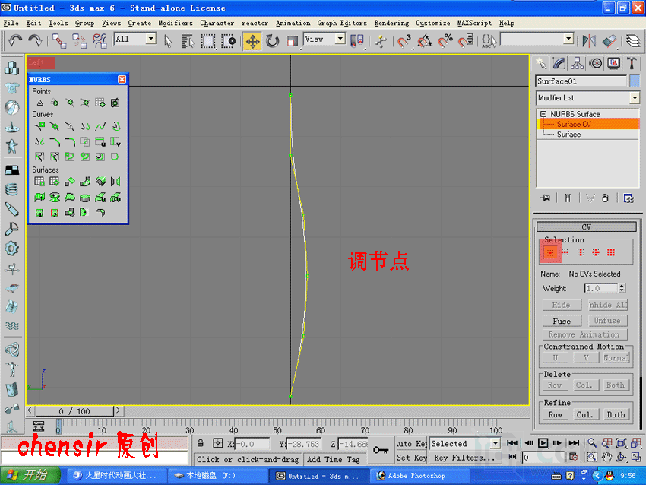Image resolution: width=646 pixels, height=485 pixels.
Task: Open the Layer Manager icon
Action: 632,41
